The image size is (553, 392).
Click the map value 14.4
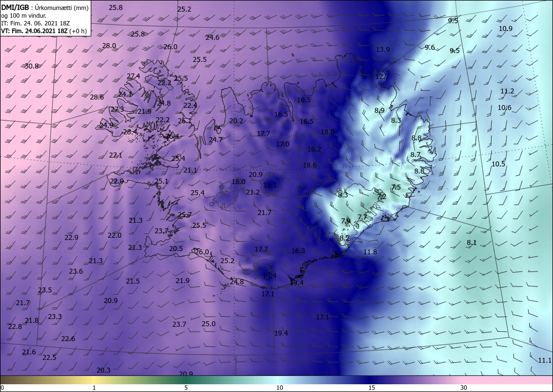[269, 276]
